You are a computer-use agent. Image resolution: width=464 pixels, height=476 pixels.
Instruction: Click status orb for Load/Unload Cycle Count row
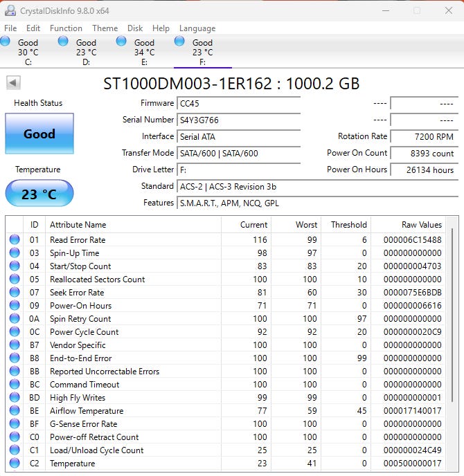coord(15,450)
